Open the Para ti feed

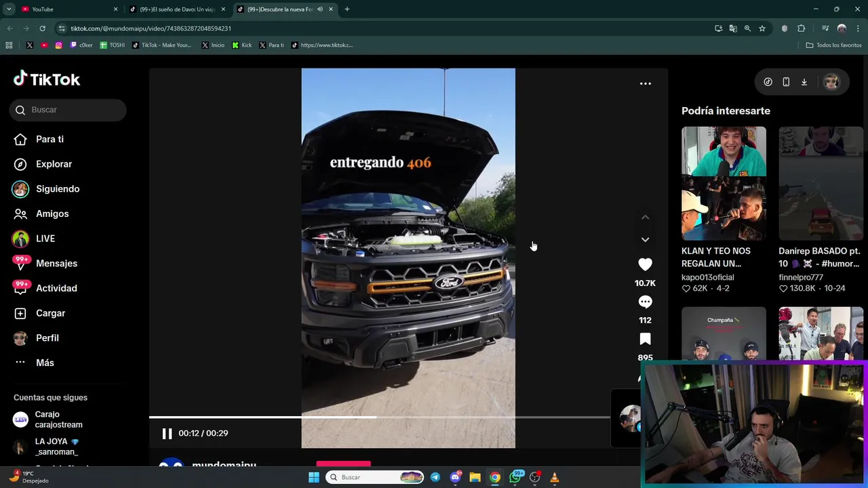pos(38,139)
